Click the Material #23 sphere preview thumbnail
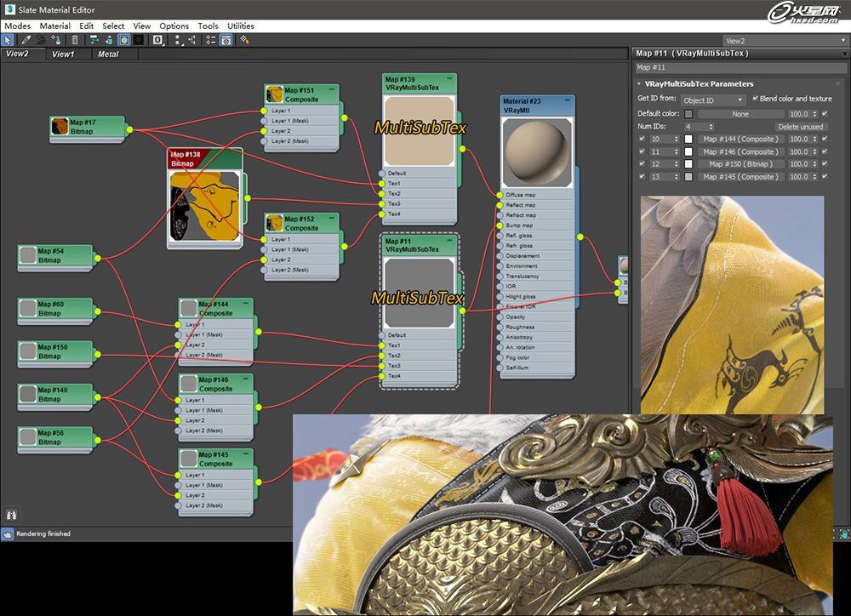 537,152
